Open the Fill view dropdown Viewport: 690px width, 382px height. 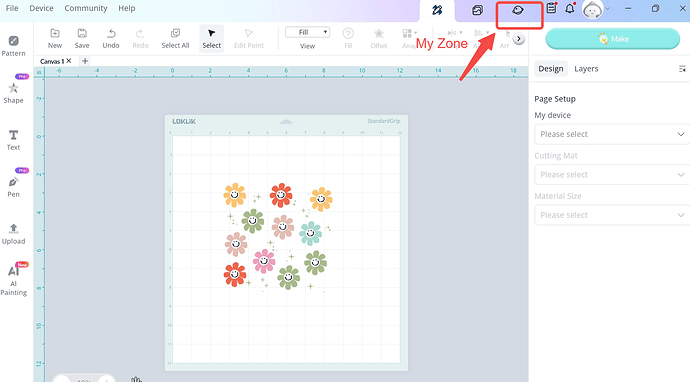307,32
